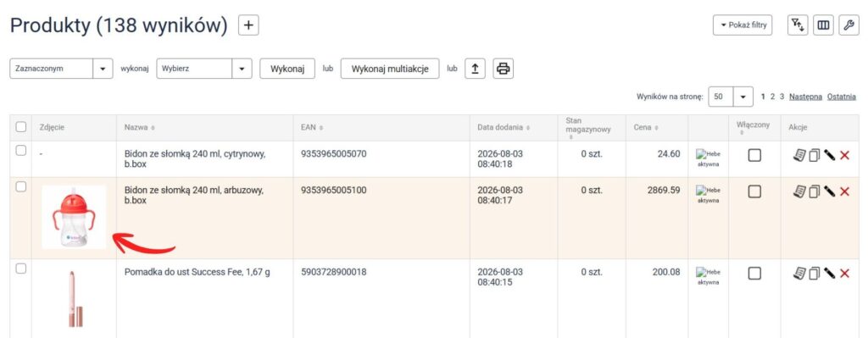Click the plus icon to add product
This screenshot has width=868, height=338.
248,25
